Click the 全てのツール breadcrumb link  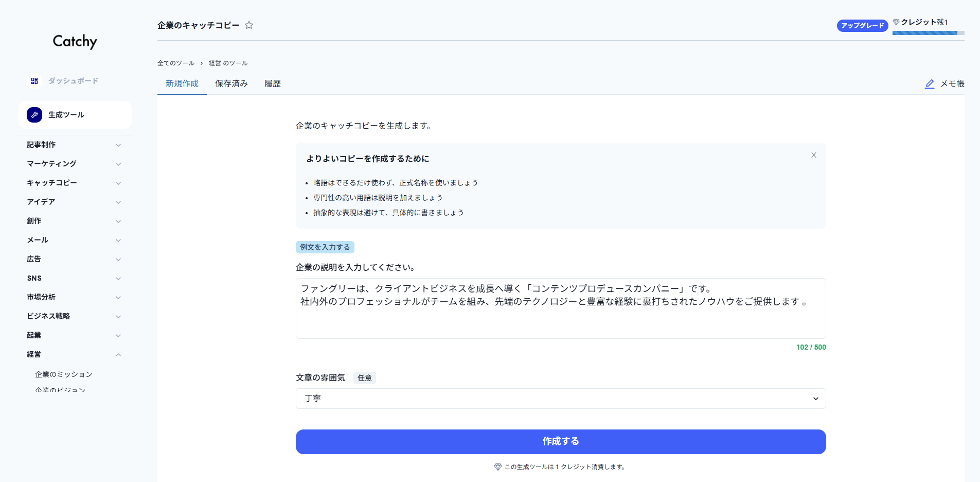176,63
